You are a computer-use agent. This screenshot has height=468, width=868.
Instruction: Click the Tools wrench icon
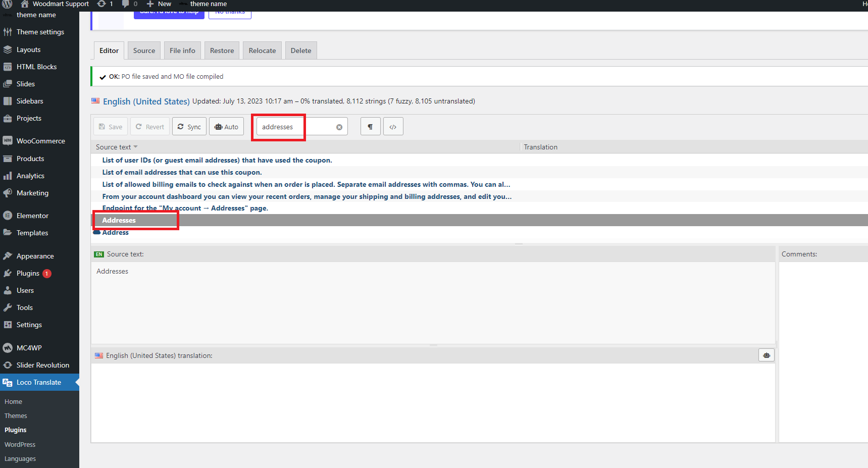(x=8, y=307)
